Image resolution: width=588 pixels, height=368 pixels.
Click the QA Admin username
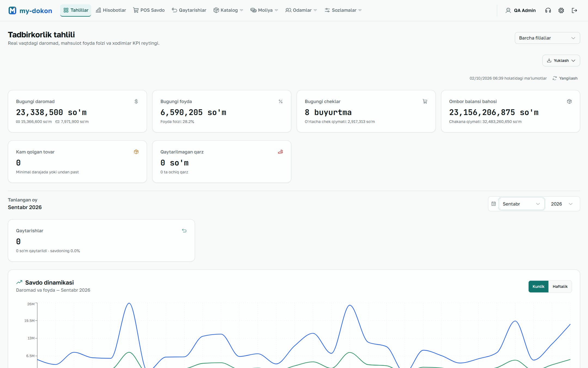tap(525, 10)
